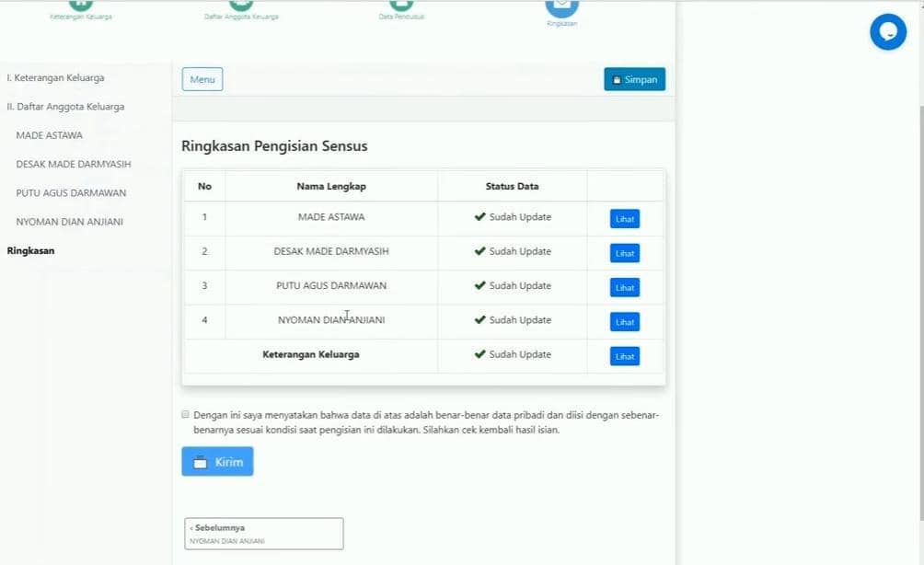The image size is (924, 565).
Task: Toggle the green check beside MADE ASTAWA
Action: coord(480,217)
